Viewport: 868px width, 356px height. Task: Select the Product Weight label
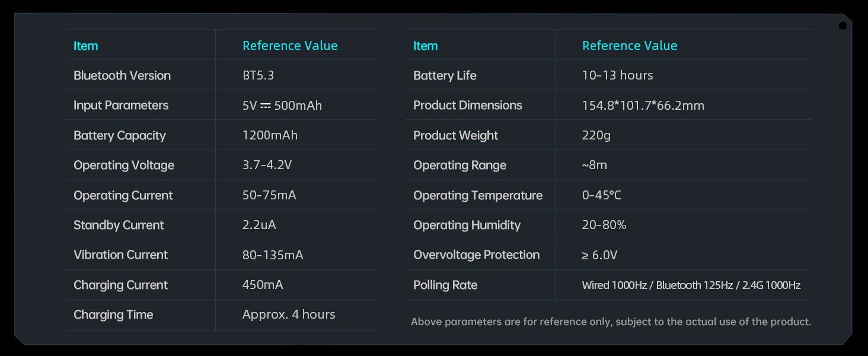[x=456, y=135]
